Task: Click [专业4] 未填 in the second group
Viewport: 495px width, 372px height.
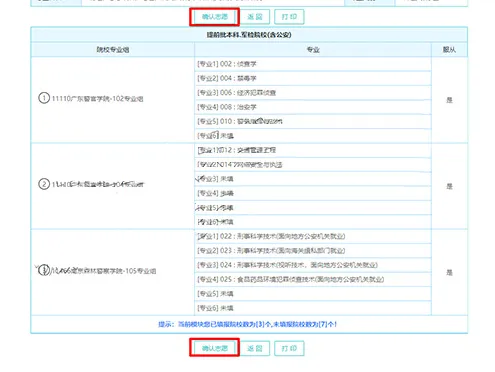Action: (313, 193)
